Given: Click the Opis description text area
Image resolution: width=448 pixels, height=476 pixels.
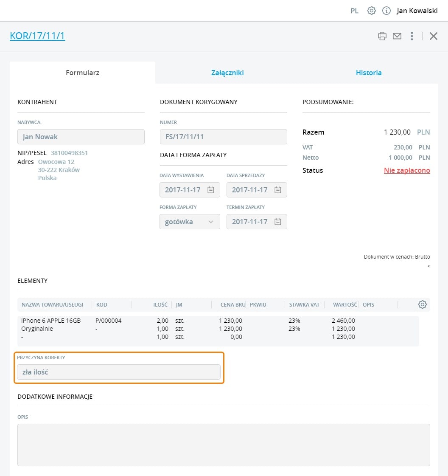Looking at the screenshot, I should tap(224, 445).
